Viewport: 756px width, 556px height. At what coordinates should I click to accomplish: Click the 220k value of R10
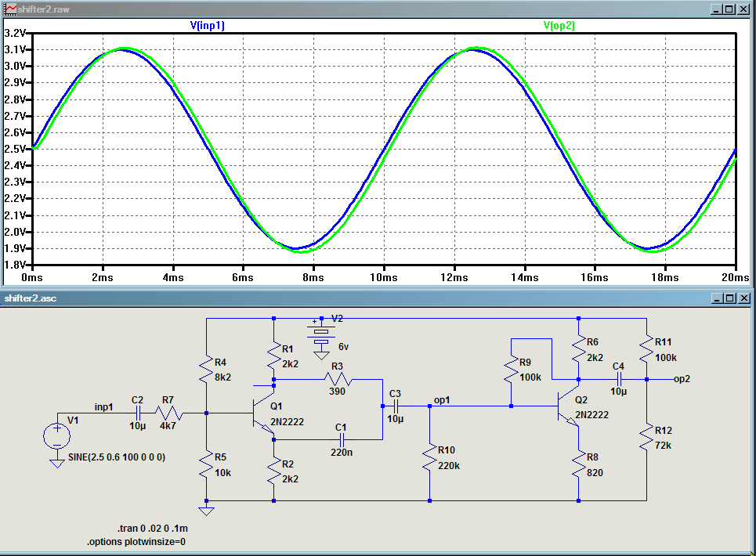449,466
